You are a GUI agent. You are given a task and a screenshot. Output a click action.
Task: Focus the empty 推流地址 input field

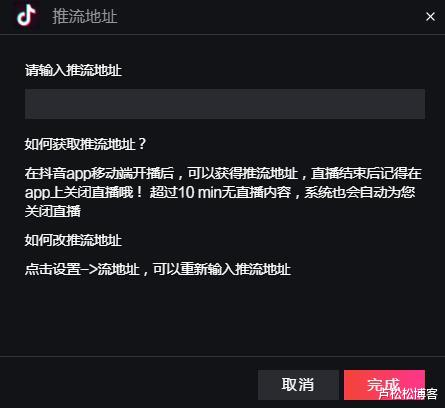coord(225,104)
